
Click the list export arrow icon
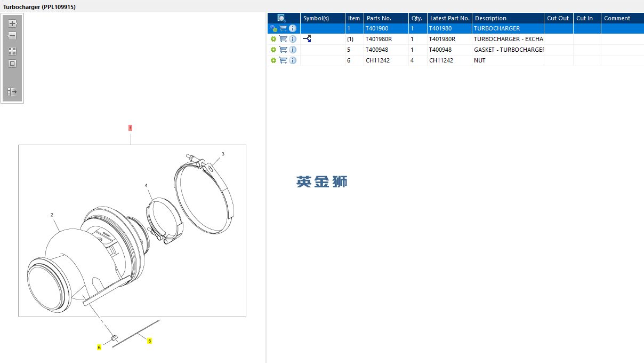[x=12, y=92]
